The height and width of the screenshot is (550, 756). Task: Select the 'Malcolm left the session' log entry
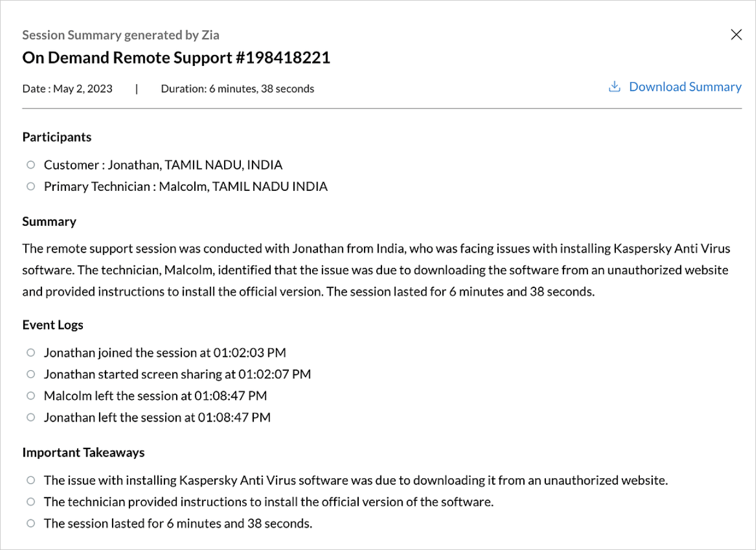155,396
